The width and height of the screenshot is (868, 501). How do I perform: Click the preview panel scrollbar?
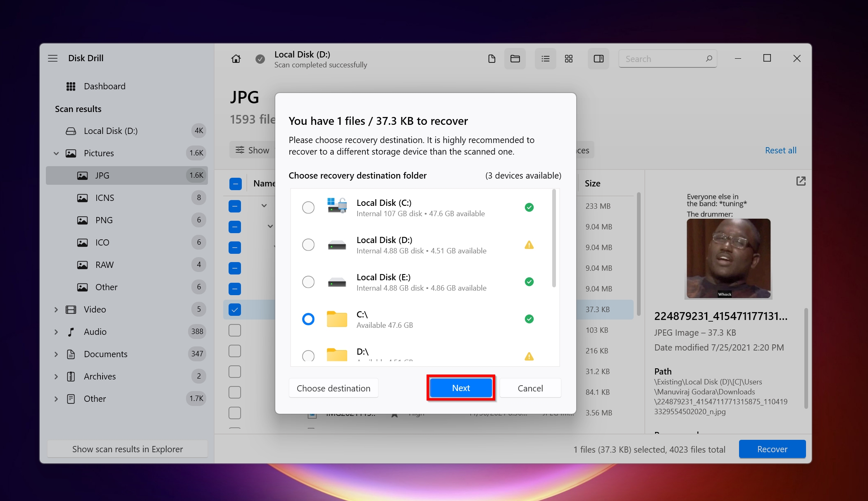coord(806,358)
